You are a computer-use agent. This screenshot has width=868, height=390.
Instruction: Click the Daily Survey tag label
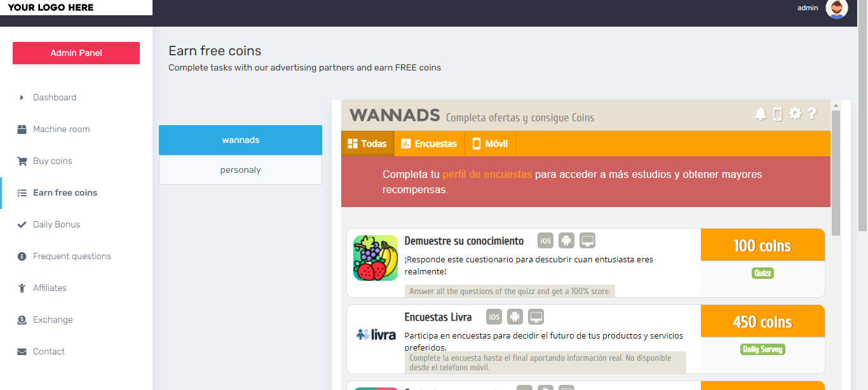click(763, 349)
